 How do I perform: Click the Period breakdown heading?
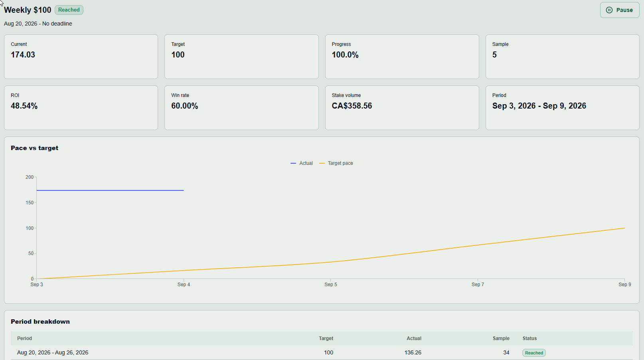[40, 322]
